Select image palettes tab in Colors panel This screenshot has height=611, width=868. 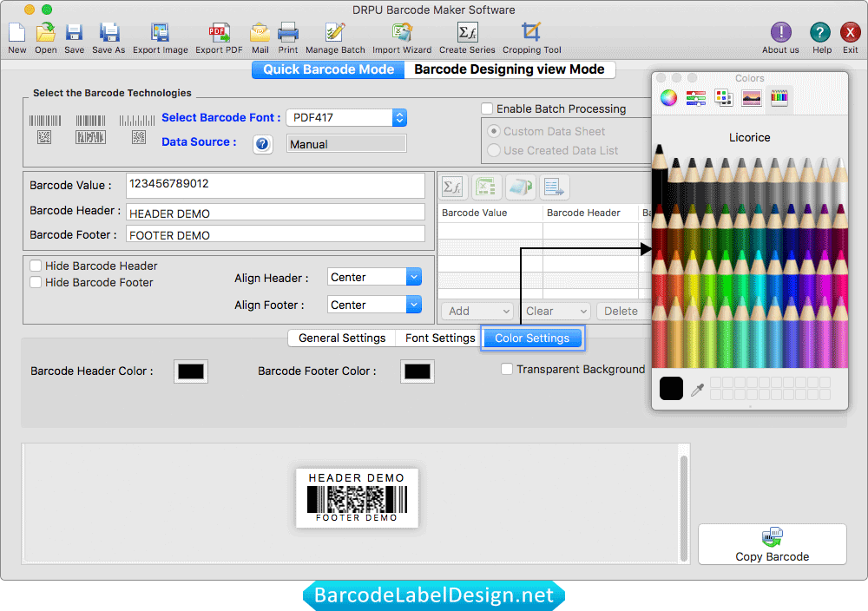751,98
